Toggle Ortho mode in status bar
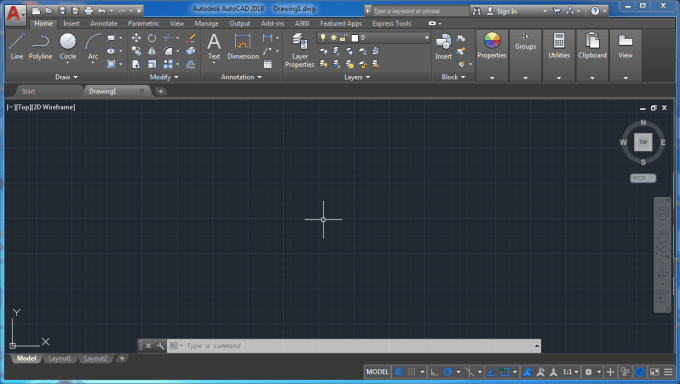This screenshot has height=384, width=680. pos(434,372)
